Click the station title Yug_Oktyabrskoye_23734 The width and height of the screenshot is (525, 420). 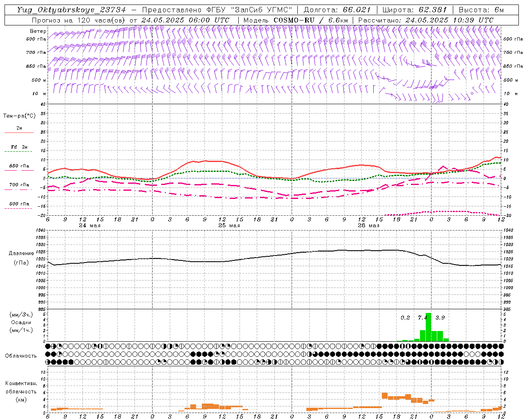[71, 10]
